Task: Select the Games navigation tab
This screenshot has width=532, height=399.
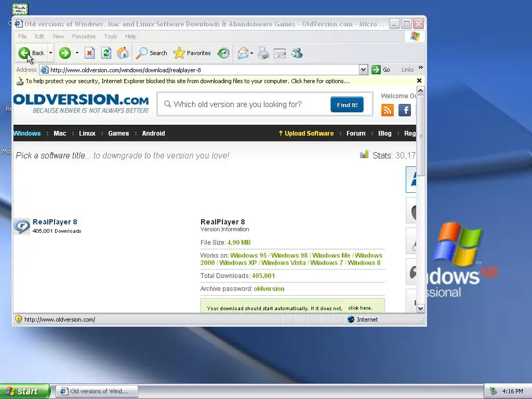Action: click(118, 134)
